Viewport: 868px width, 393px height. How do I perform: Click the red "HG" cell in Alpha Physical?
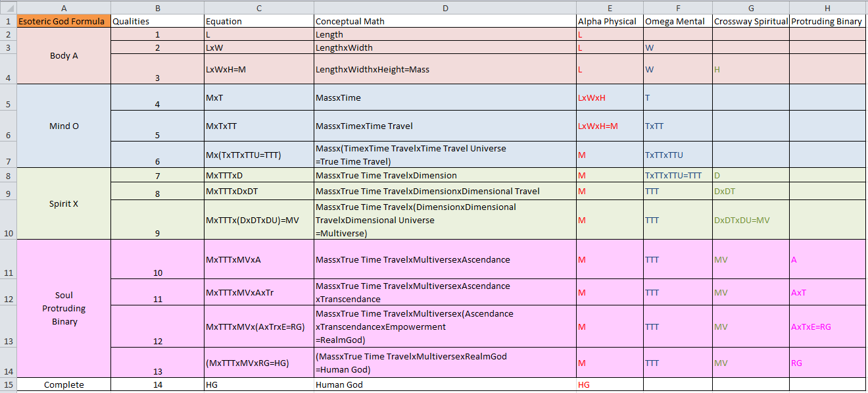click(609, 384)
